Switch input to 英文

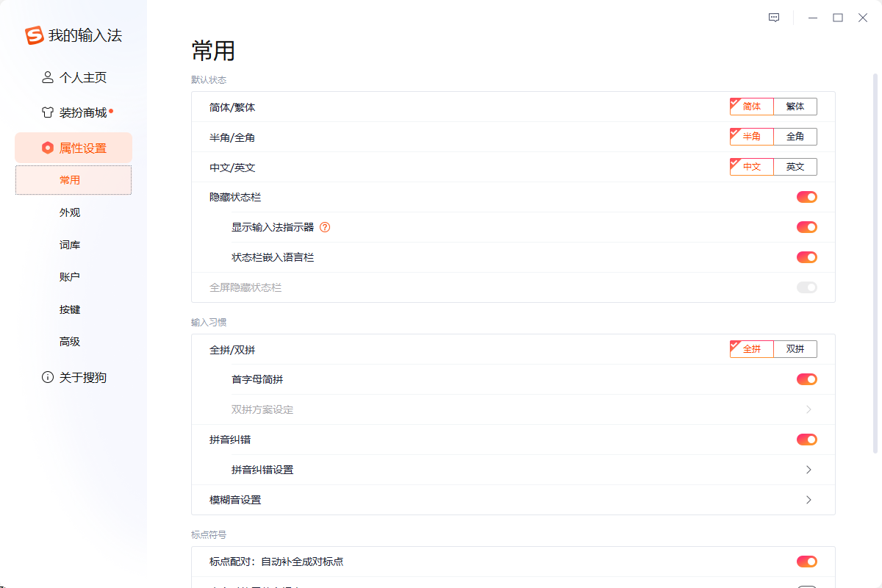click(x=795, y=167)
